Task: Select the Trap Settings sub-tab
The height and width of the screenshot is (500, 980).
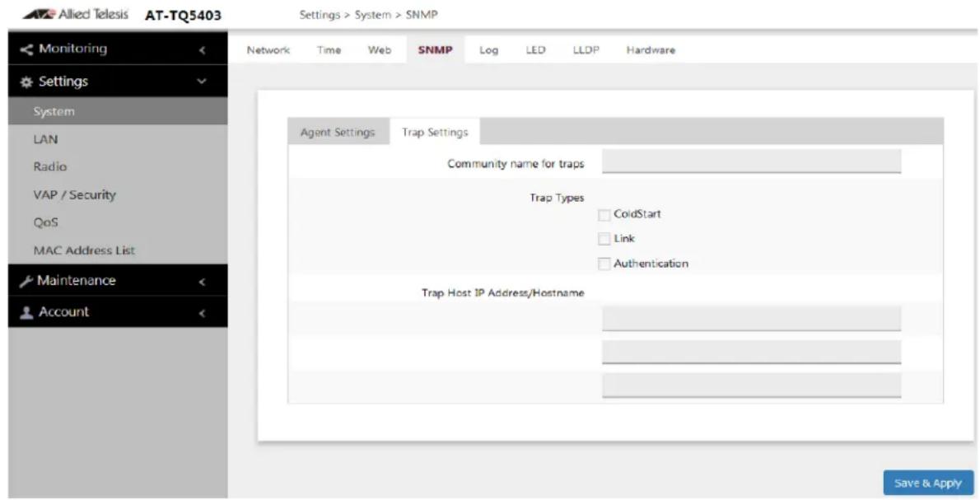Action: [434, 133]
